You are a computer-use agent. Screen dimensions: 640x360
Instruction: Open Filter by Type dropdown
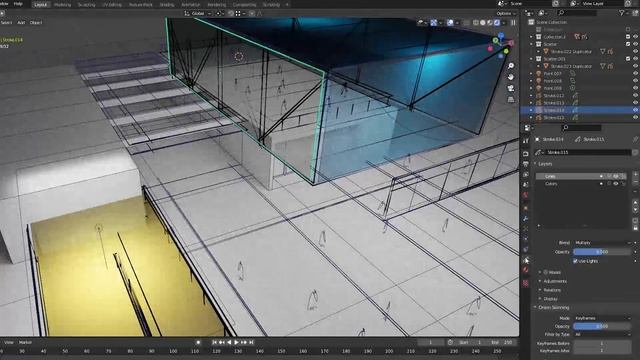click(x=602, y=334)
